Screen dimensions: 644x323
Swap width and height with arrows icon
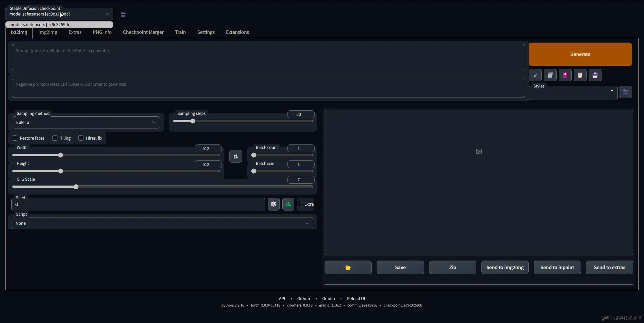236,156
